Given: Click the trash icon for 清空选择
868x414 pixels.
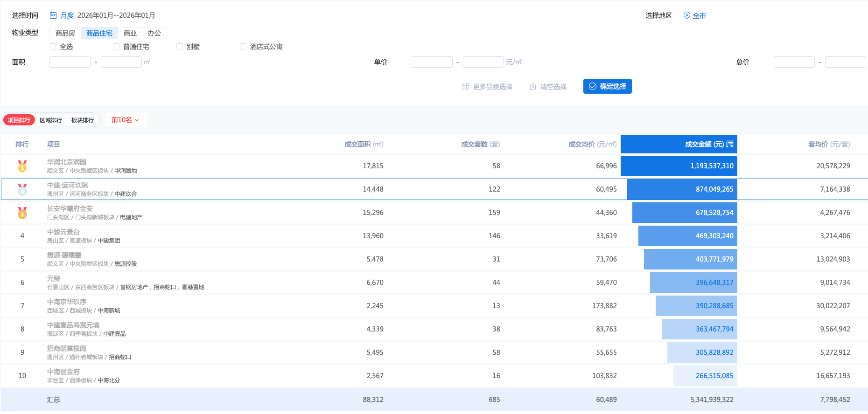Looking at the screenshot, I should tap(532, 86).
